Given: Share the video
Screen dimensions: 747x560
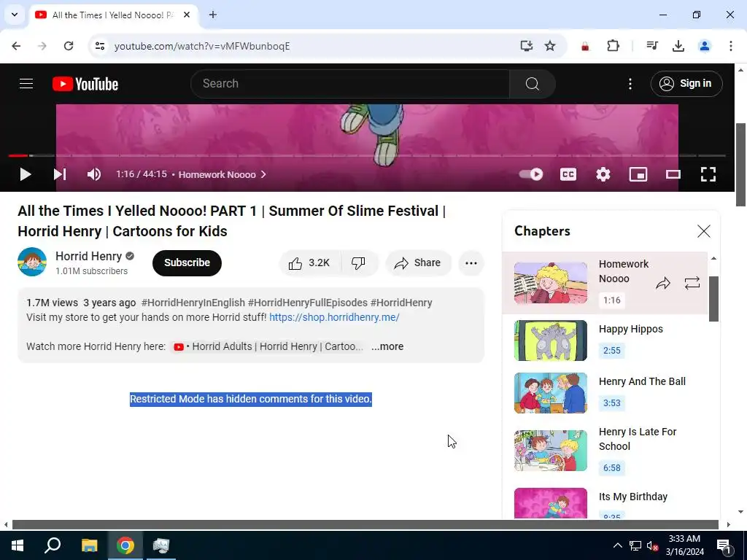Looking at the screenshot, I should pyautogui.click(x=418, y=262).
